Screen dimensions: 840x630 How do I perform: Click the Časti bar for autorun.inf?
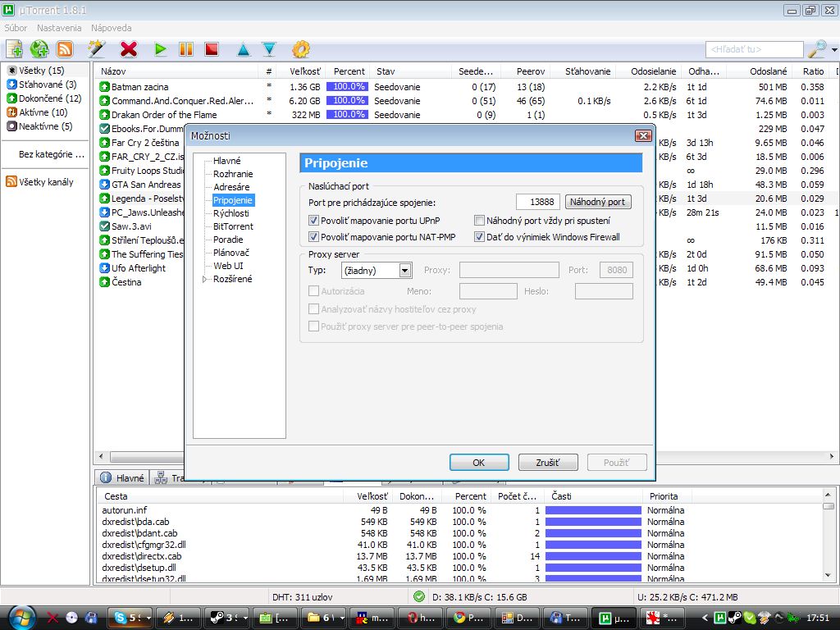click(593, 510)
